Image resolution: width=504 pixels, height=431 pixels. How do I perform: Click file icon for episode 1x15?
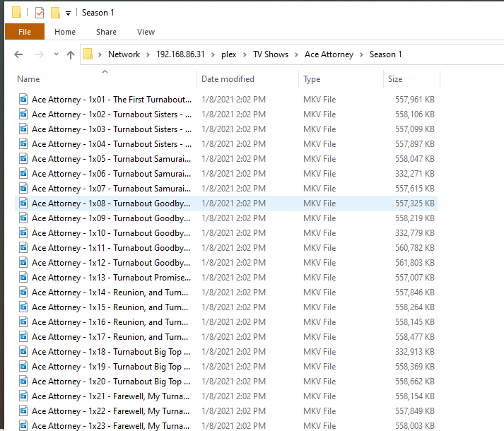(23, 307)
